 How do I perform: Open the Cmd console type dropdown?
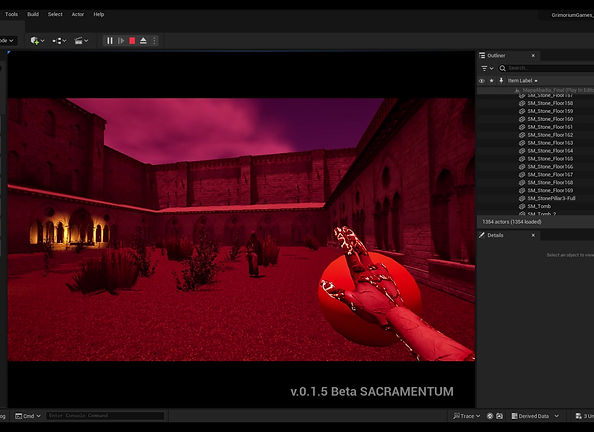[x=28, y=416]
